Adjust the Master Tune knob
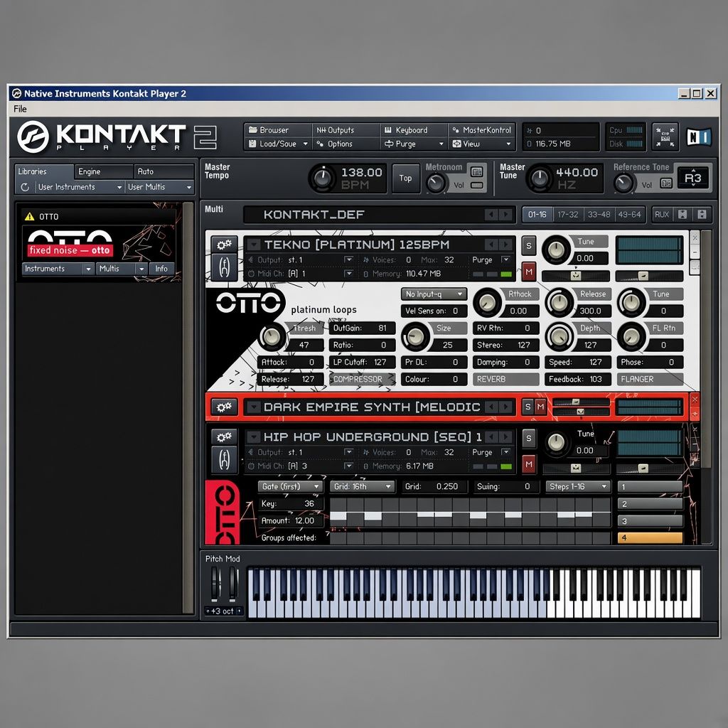728x728 pixels. (539, 178)
